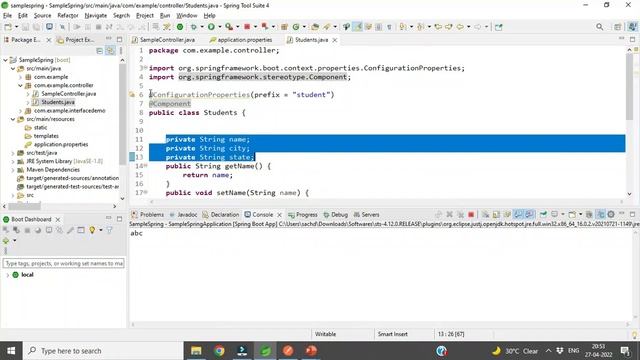
Task: Open the Debug button dropdown arrow
Action: (202, 27)
